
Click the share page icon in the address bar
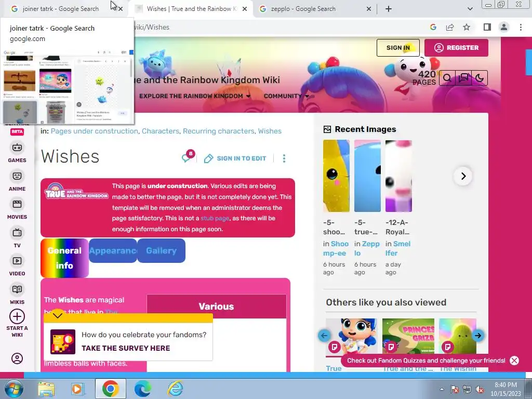point(450,27)
